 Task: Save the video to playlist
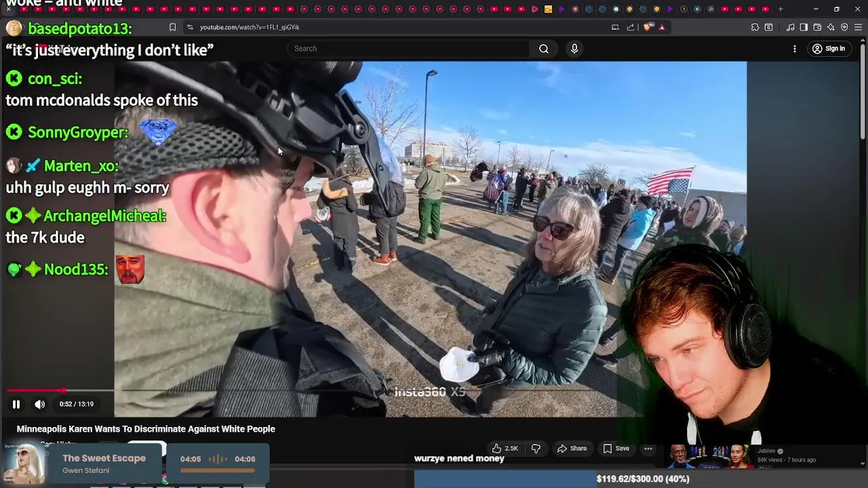pos(616,448)
